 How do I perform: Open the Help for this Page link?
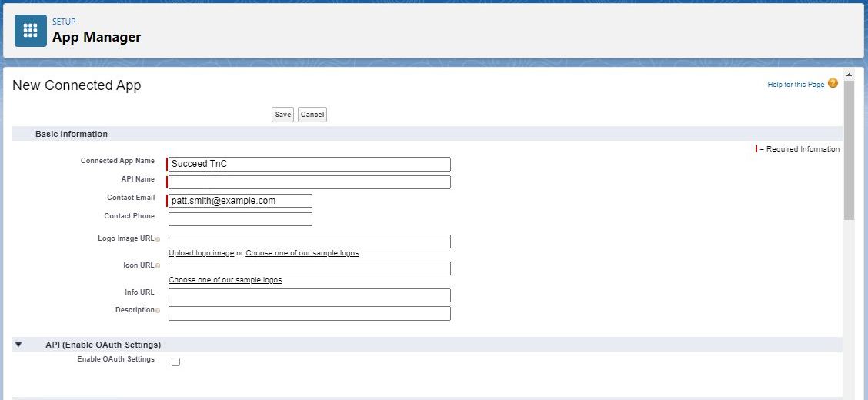click(796, 85)
